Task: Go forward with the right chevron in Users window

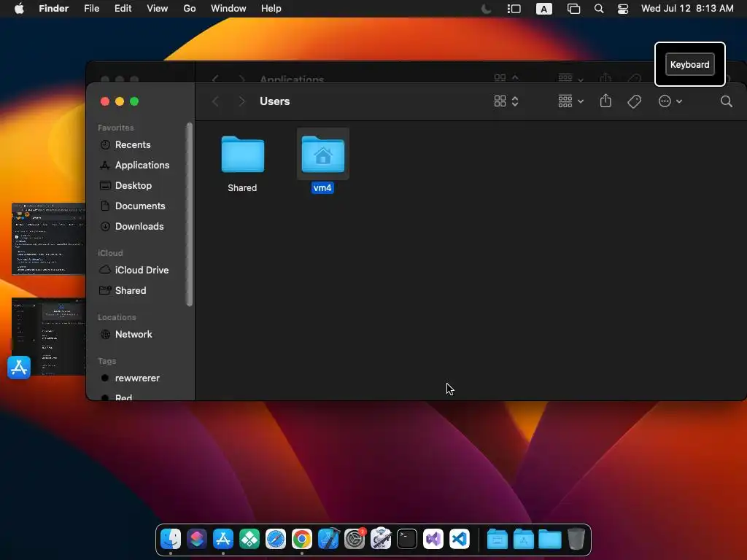Action: 241,101
